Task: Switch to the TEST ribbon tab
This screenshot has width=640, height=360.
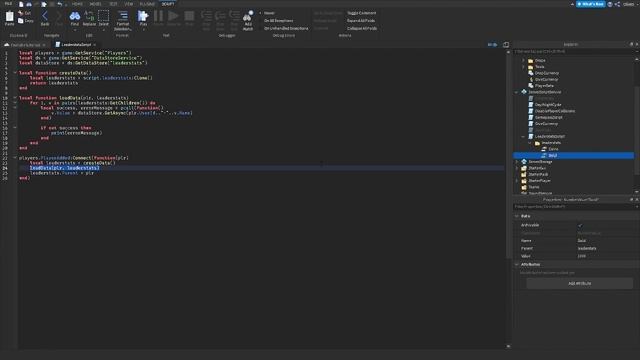Action: (113, 4)
